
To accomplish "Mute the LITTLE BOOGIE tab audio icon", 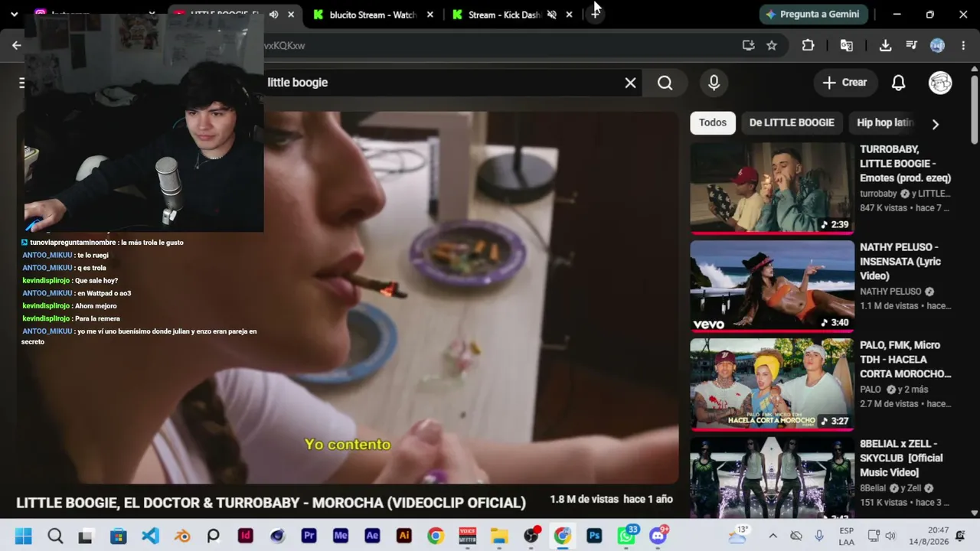I will pos(273,15).
